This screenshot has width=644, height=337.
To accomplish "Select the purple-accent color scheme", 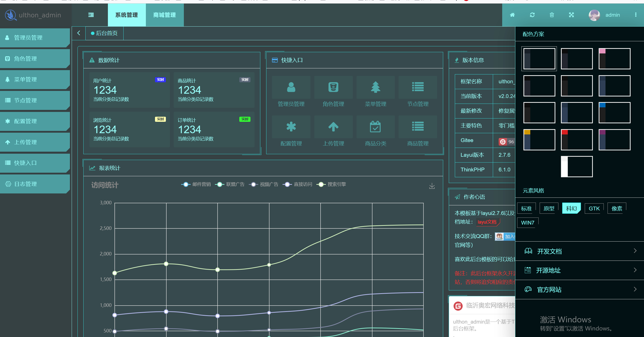I will click(x=615, y=140).
